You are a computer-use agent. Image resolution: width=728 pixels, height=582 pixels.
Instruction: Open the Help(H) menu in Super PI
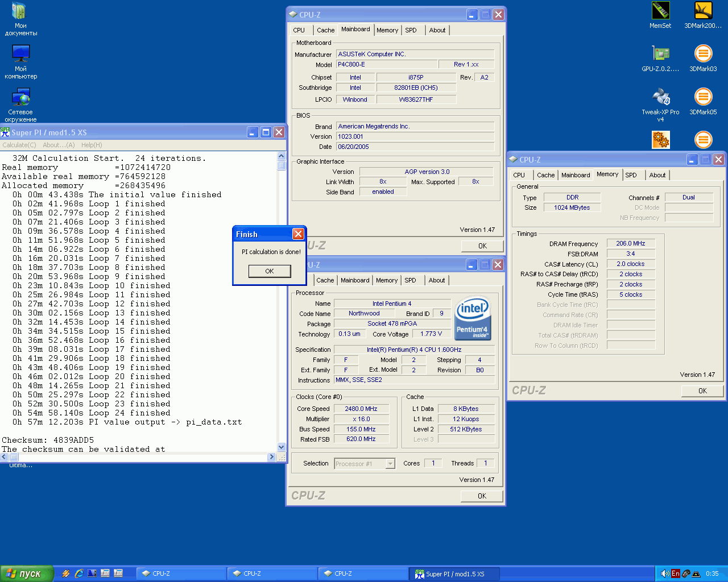click(92, 145)
